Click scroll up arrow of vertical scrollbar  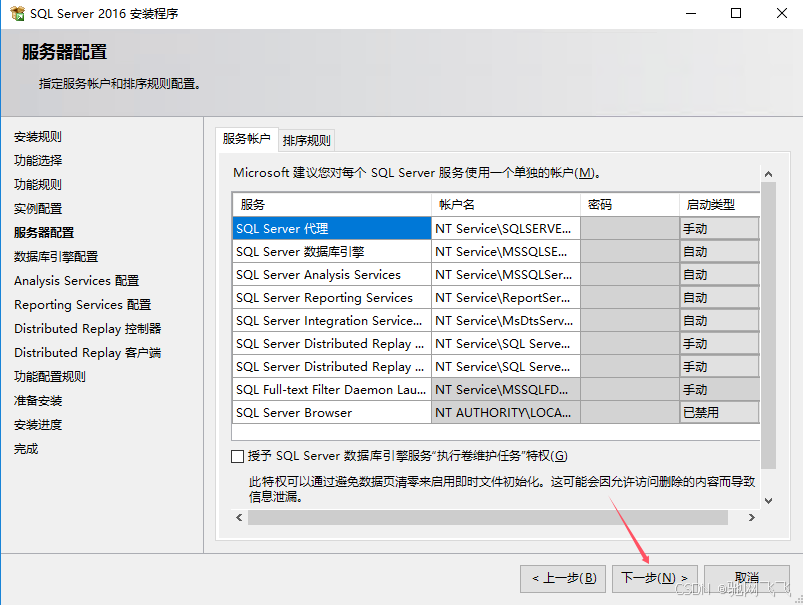pyautogui.click(x=768, y=174)
